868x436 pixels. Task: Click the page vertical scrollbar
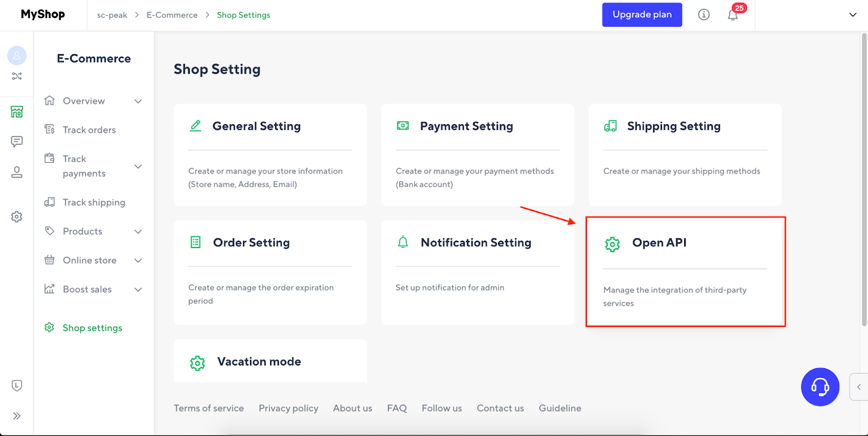[864, 179]
